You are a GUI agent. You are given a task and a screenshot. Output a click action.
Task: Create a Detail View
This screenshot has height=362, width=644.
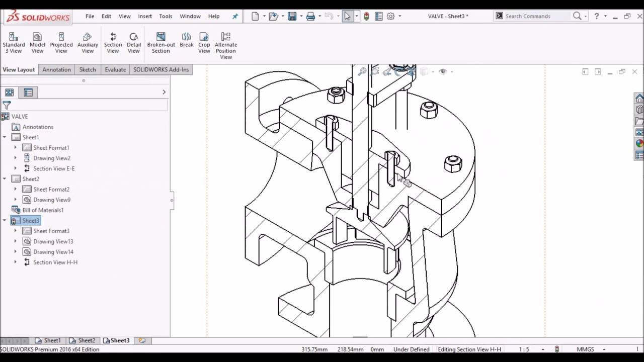click(x=133, y=43)
